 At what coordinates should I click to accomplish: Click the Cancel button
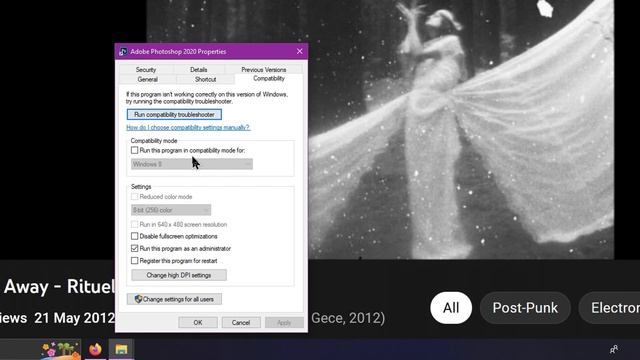click(241, 322)
